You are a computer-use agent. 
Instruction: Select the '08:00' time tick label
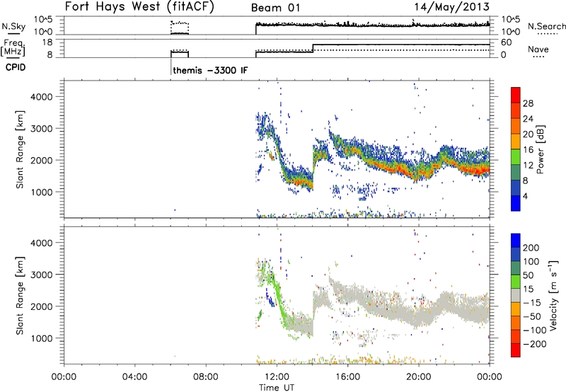point(205,377)
